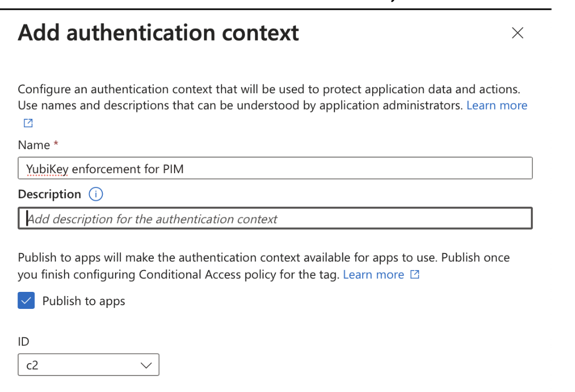Follow the Learn more link about Conditional Access
575x392 pixels.
coord(374,274)
